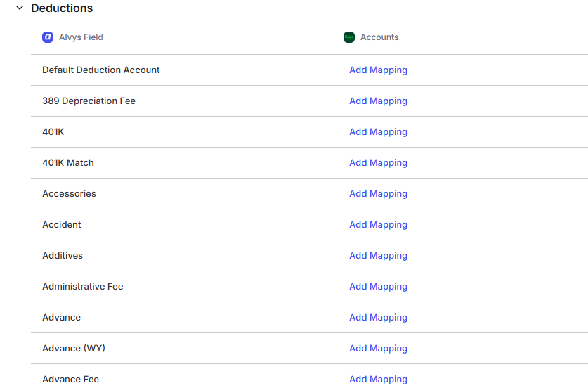Select the Advance label
Image resolution: width=588 pixels, height=388 pixels.
pyautogui.click(x=62, y=318)
